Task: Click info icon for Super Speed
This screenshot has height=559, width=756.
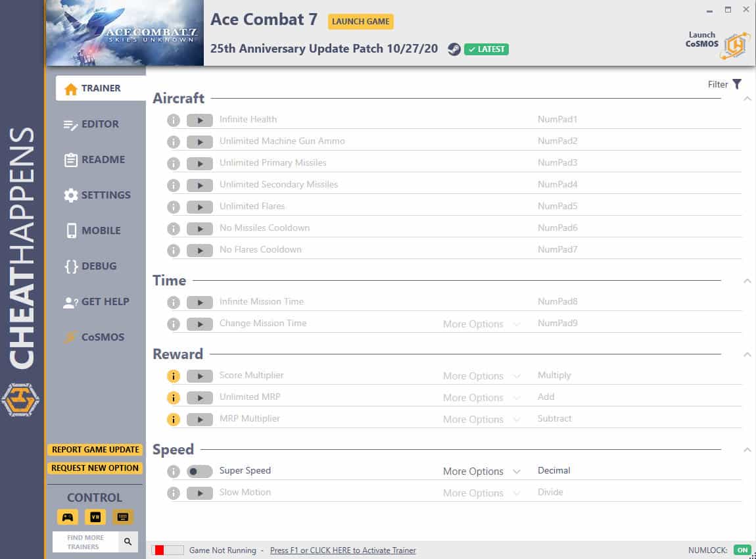Action: (174, 472)
